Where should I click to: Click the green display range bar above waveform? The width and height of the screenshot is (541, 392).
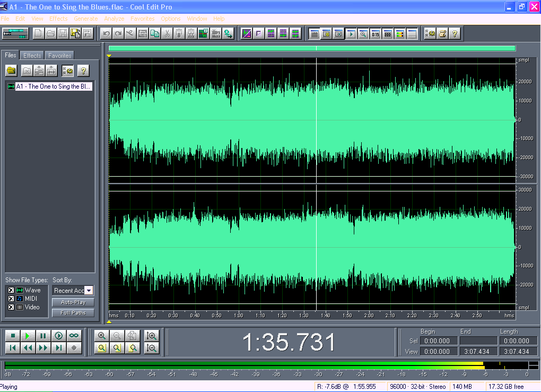[312, 48]
